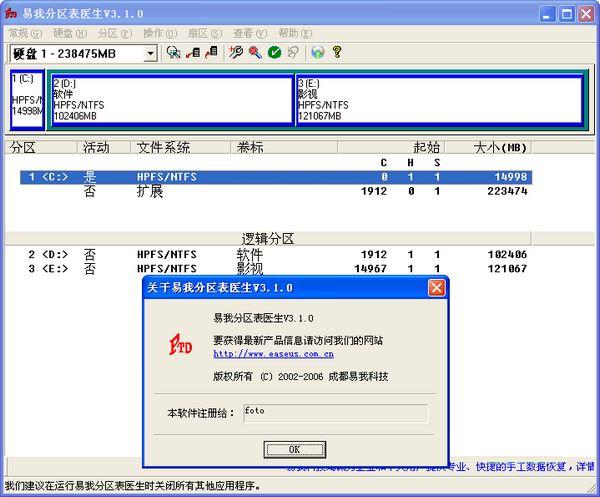Click the registered-to name field
Viewport: 600px width, 497px height.
tap(335, 412)
